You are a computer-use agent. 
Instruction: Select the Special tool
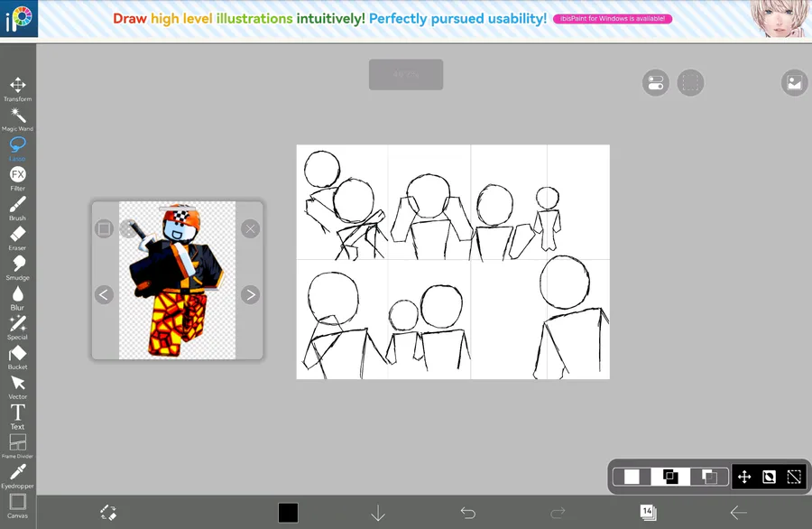coord(18,328)
